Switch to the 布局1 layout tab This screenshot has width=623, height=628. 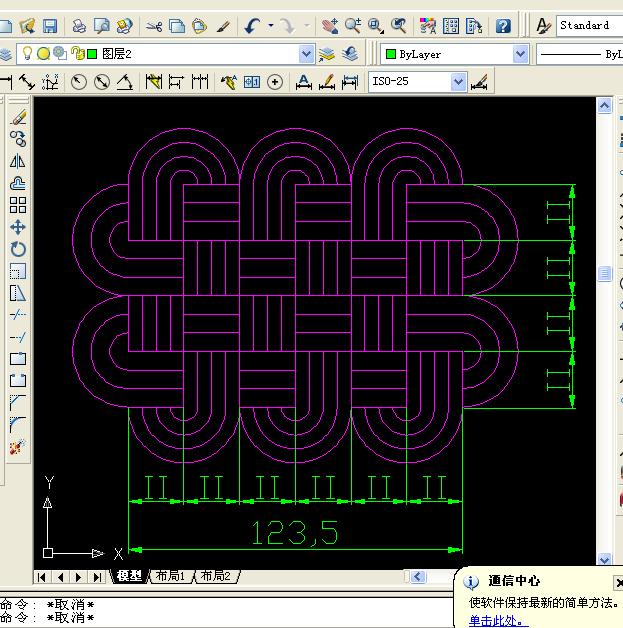pyautogui.click(x=170, y=576)
